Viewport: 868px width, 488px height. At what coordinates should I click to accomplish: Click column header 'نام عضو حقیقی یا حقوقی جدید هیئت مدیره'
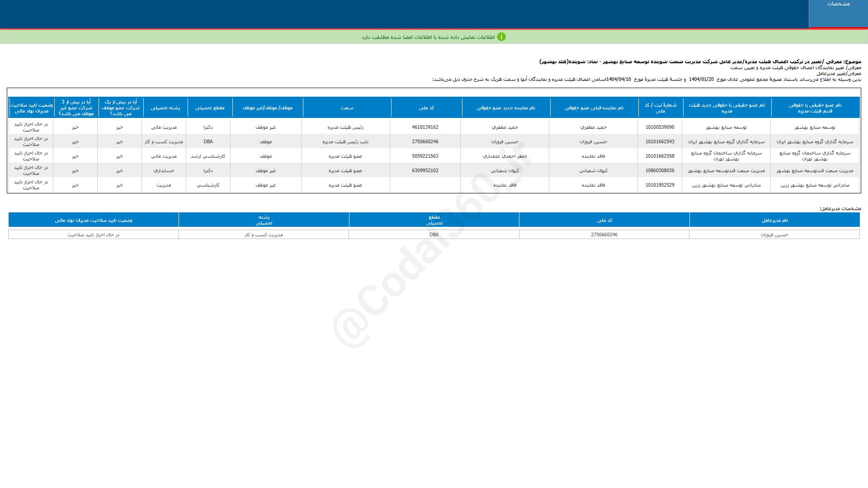tap(727, 108)
